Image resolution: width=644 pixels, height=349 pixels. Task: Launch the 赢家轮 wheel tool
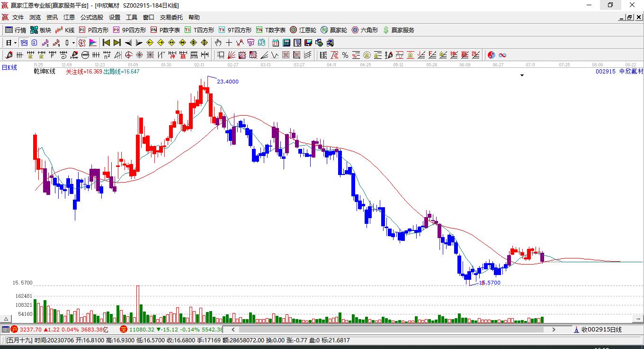(x=334, y=30)
